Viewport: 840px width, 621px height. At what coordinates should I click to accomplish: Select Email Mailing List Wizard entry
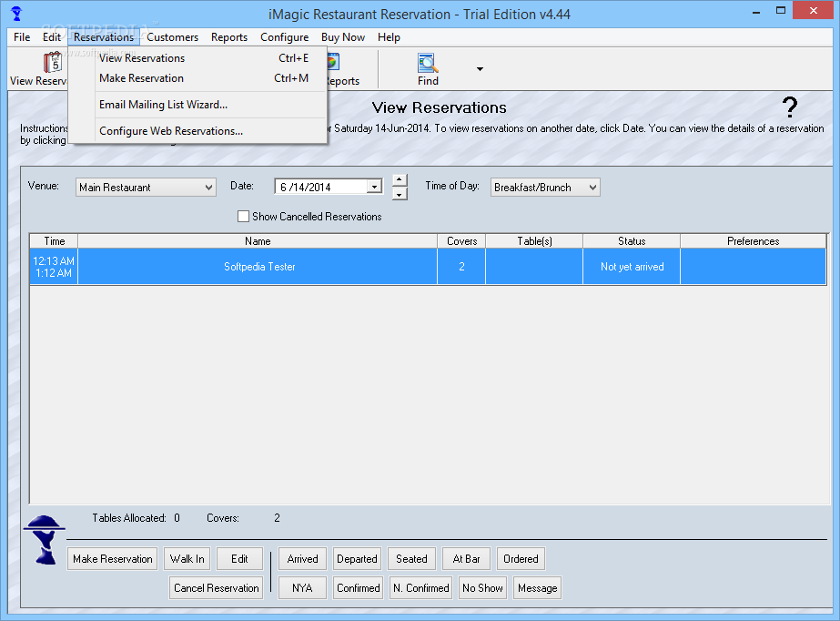(x=197, y=105)
